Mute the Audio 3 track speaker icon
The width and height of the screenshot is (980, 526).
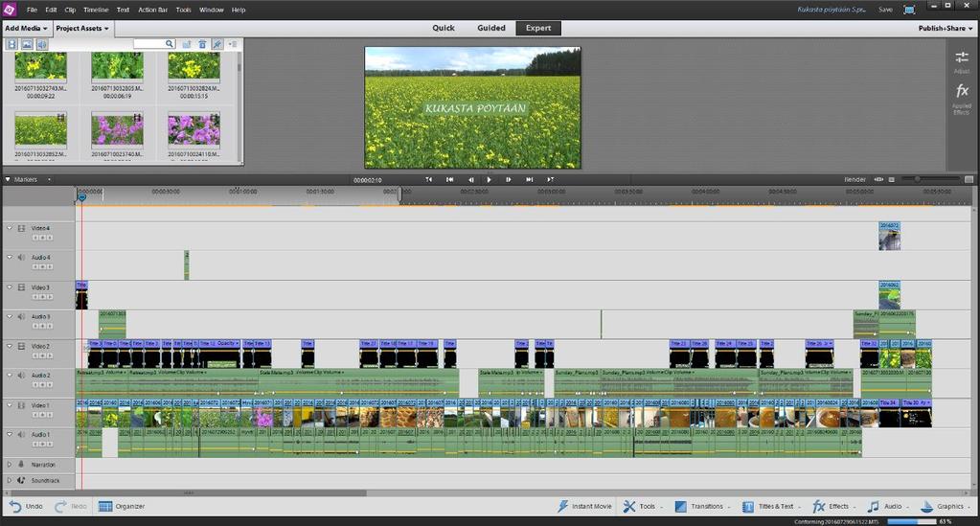click(21, 316)
